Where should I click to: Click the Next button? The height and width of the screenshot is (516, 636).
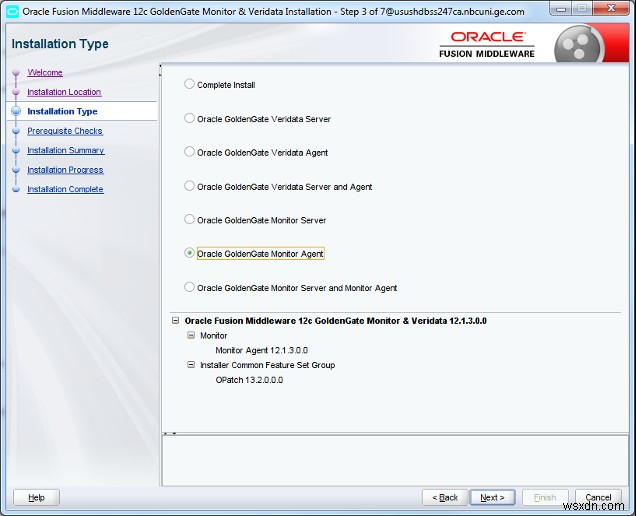click(492, 497)
